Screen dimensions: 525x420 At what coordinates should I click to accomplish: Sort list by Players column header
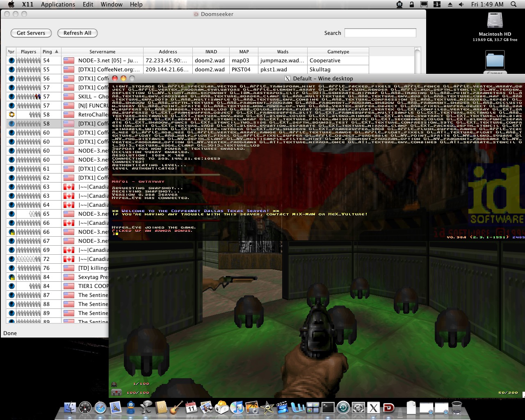(x=28, y=52)
